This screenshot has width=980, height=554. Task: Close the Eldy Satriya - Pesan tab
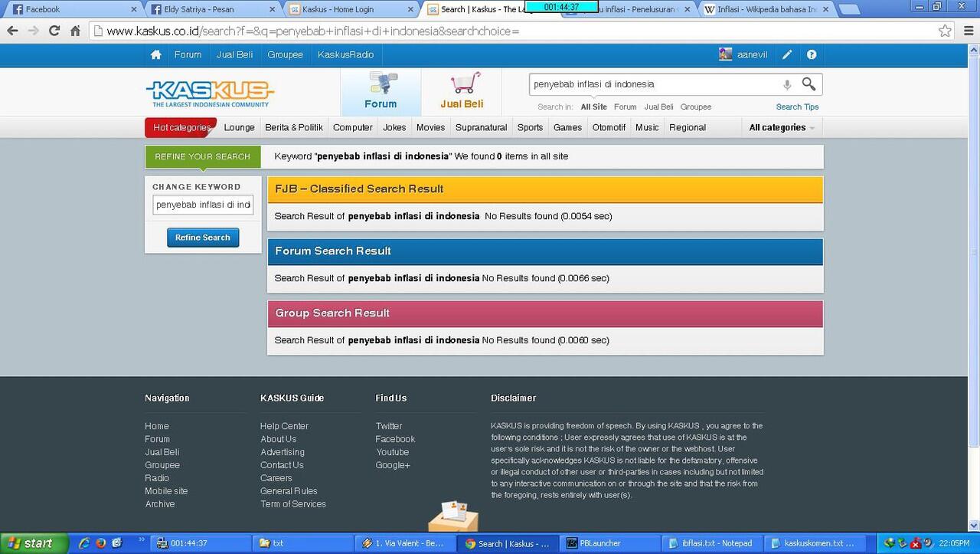coord(273,9)
